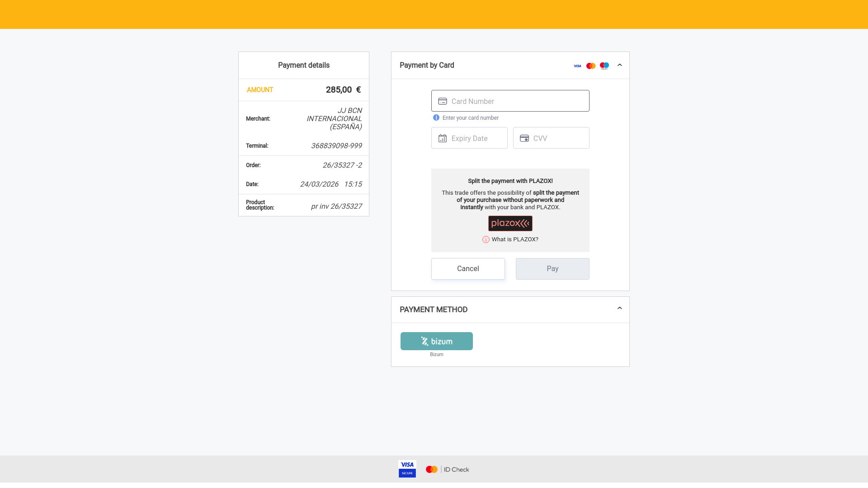Click the Visa logo in card header
868x488 pixels.
pyautogui.click(x=577, y=66)
